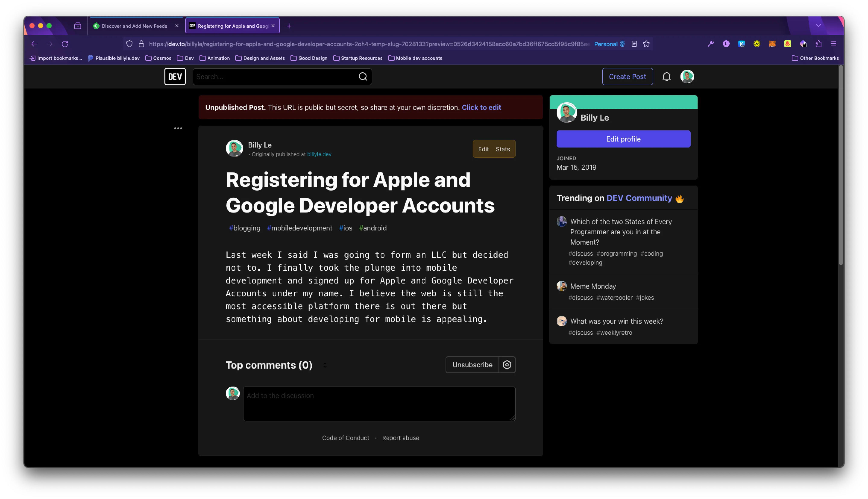Open the Startup Resources bookmark folder

[358, 58]
